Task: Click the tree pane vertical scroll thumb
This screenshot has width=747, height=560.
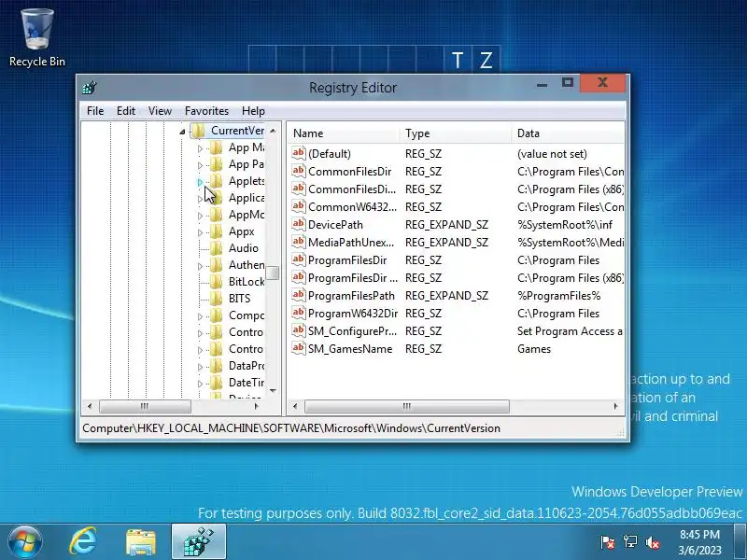Action: [x=273, y=273]
